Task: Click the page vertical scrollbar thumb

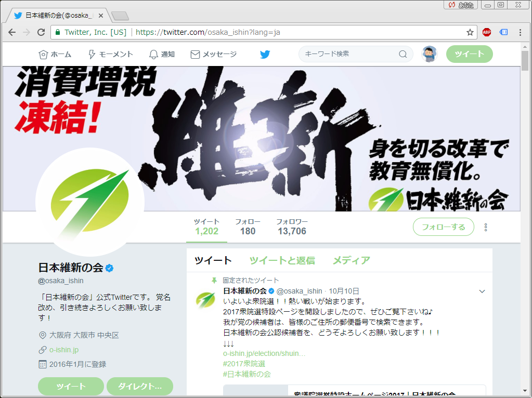Action: pyautogui.click(x=525, y=60)
